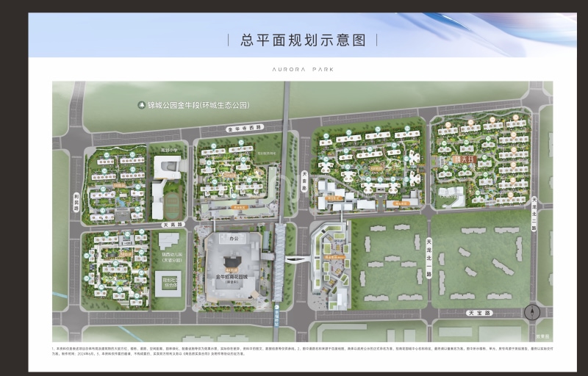Click the road label 天宝路
Screen dimensions: 588x376
(480, 313)
